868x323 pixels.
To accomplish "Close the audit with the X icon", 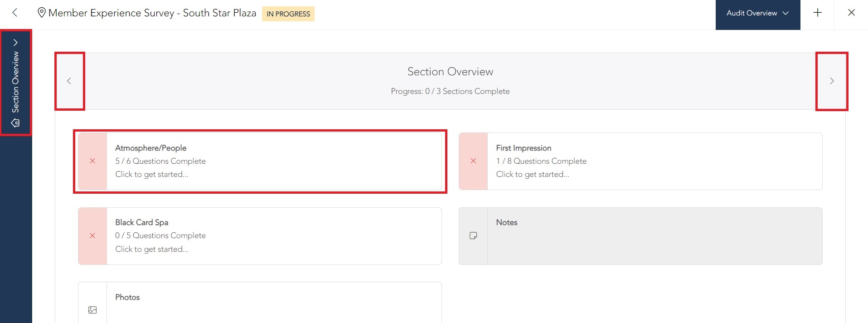I will point(852,13).
